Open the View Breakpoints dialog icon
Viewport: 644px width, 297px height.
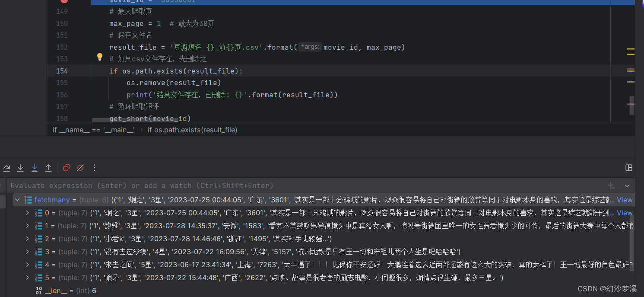pos(66,168)
